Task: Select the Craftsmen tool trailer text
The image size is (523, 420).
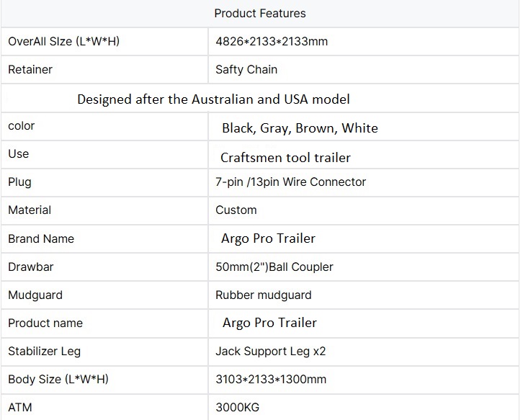Action: [x=285, y=157]
